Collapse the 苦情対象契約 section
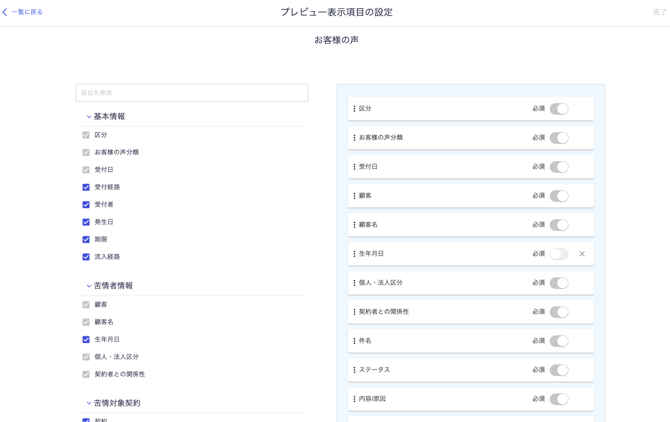670x422 pixels. click(89, 403)
